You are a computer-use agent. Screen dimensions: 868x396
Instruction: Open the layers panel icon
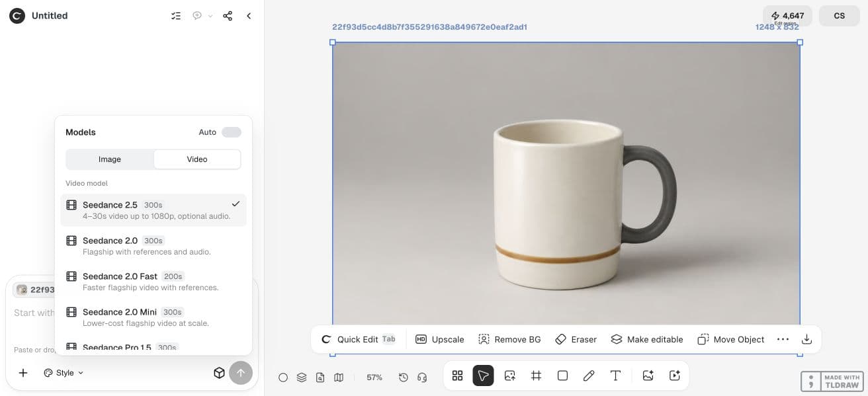302,377
